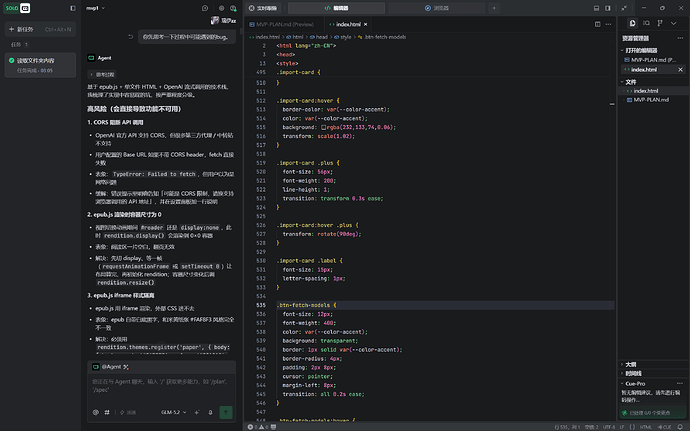
Task: Open Cue-Pro more actions ellipsis
Action: pyautogui.click(x=680, y=383)
